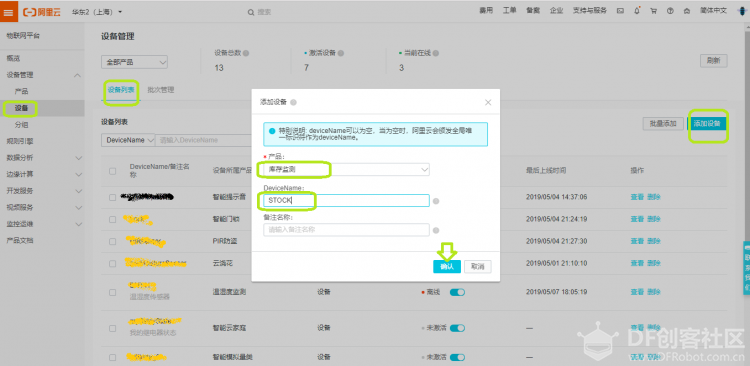Open the help question-mark icon in top bar
Viewport: 750px width, 366px height.
pyautogui.click(x=670, y=11)
